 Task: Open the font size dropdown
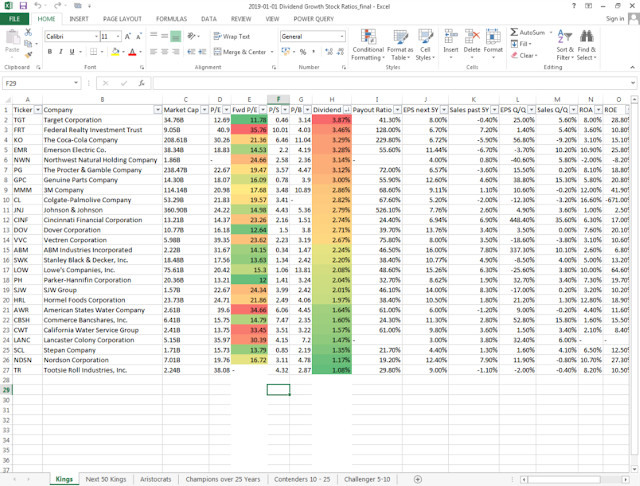point(118,37)
